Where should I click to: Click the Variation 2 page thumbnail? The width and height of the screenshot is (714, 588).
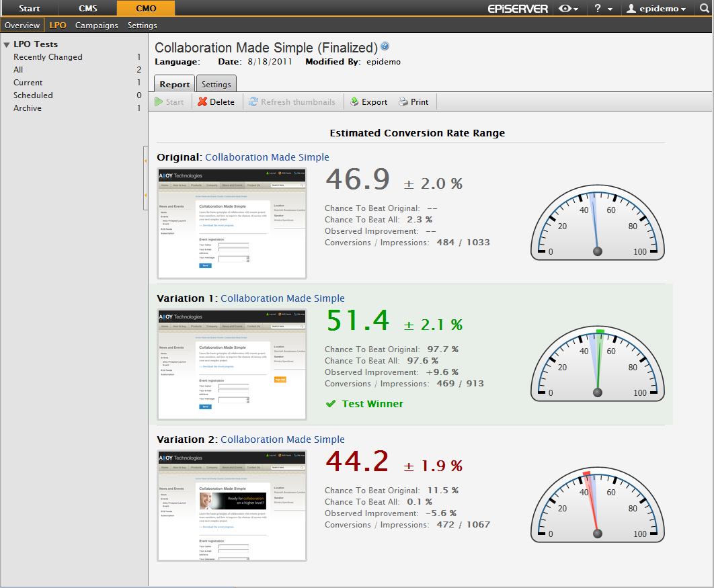tap(232, 505)
